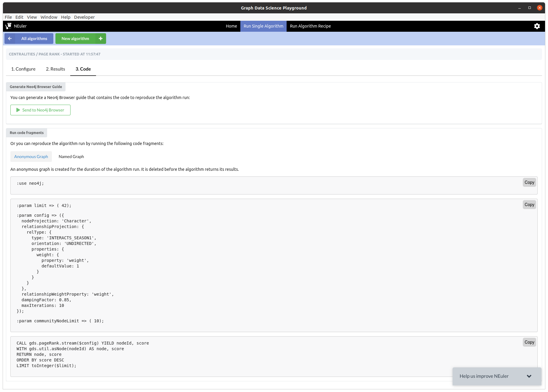Copy the gds.pageRank.stream query
The image size is (548, 392).
[x=529, y=342]
